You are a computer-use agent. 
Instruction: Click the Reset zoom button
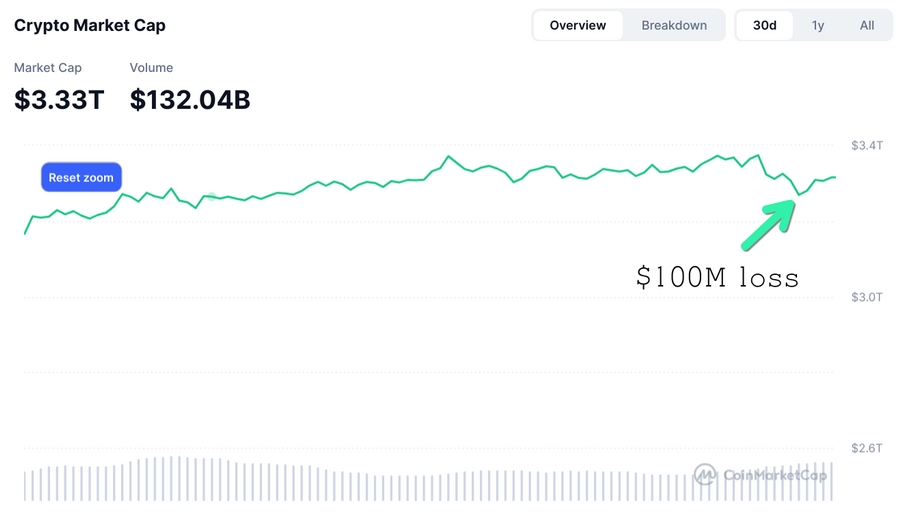(81, 177)
